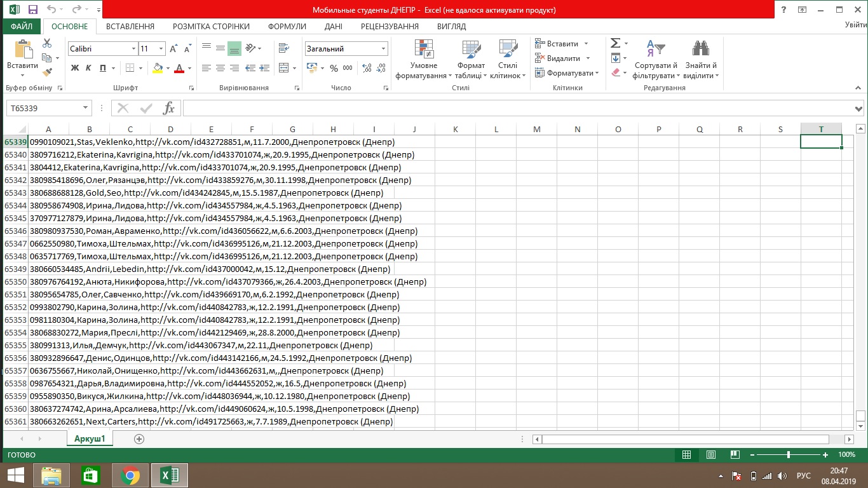Expand the Сортувати й фільтрувати menu
This screenshot has height=488, width=868.
656,59
